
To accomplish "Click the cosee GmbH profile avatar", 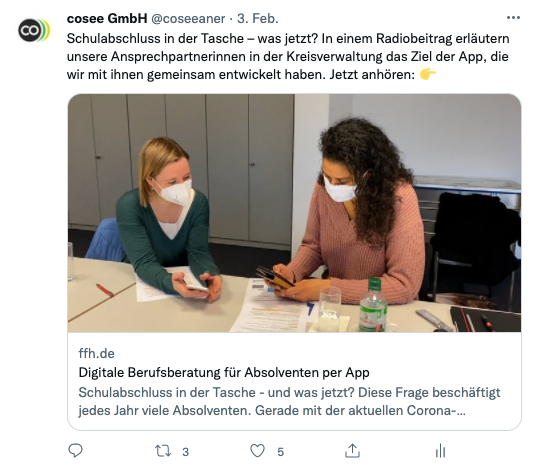I will (34, 31).
